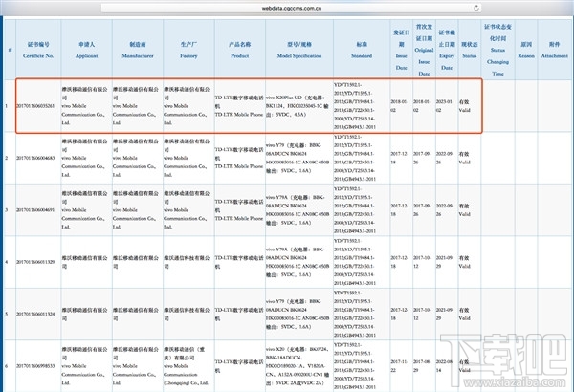Click the Reason column header
Viewport: 574px width, 392px height.
pos(526,50)
